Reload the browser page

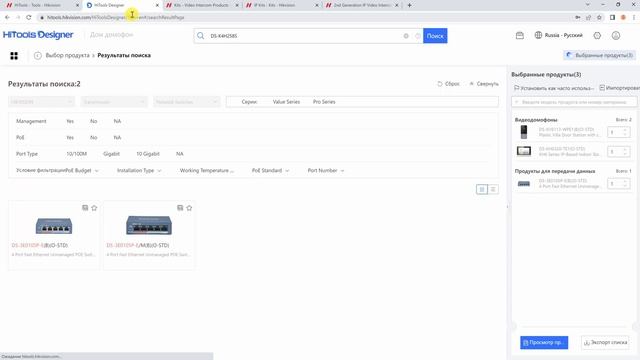tap(29, 18)
